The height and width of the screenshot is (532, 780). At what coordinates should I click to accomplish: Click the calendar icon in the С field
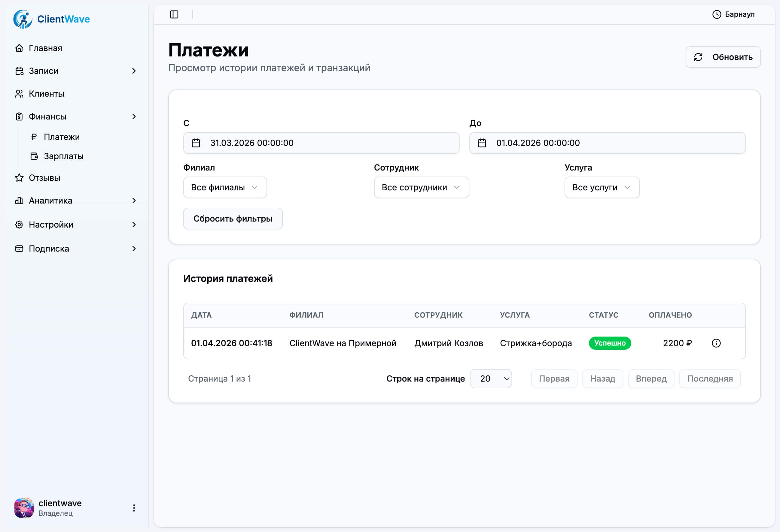pos(196,143)
